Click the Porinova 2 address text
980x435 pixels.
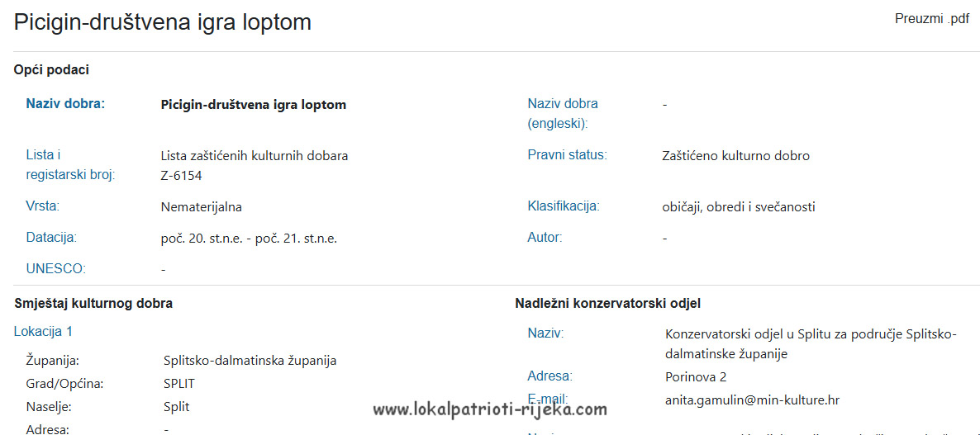[x=696, y=377]
